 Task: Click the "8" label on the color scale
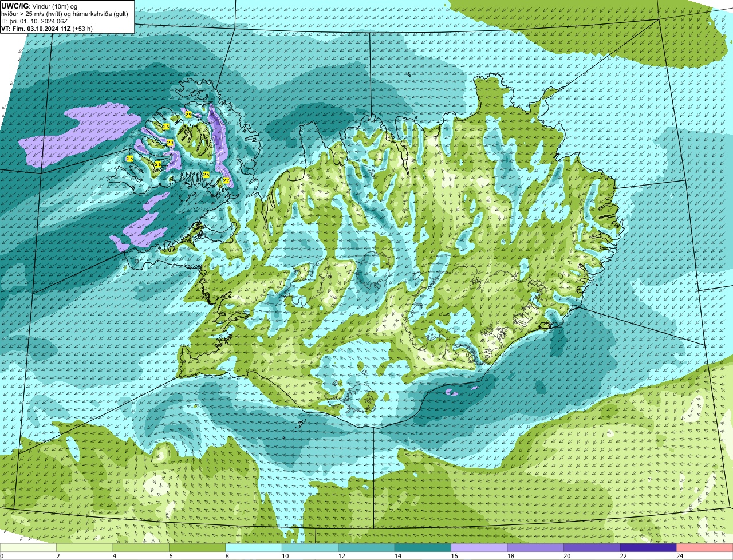(x=227, y=556)
